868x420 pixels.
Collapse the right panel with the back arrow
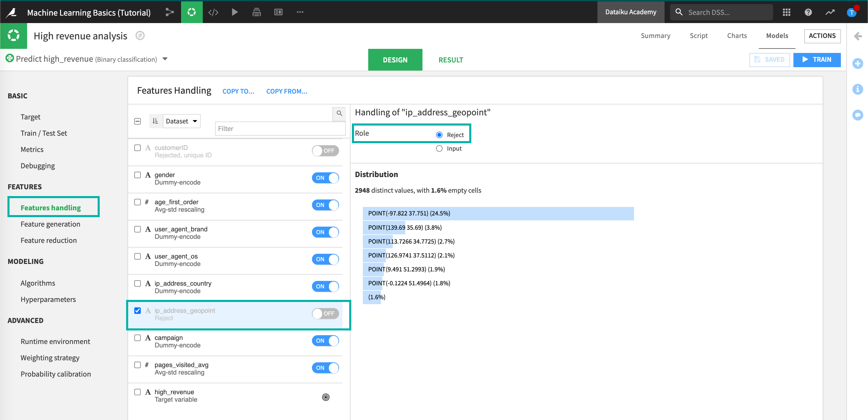(858, 36)
